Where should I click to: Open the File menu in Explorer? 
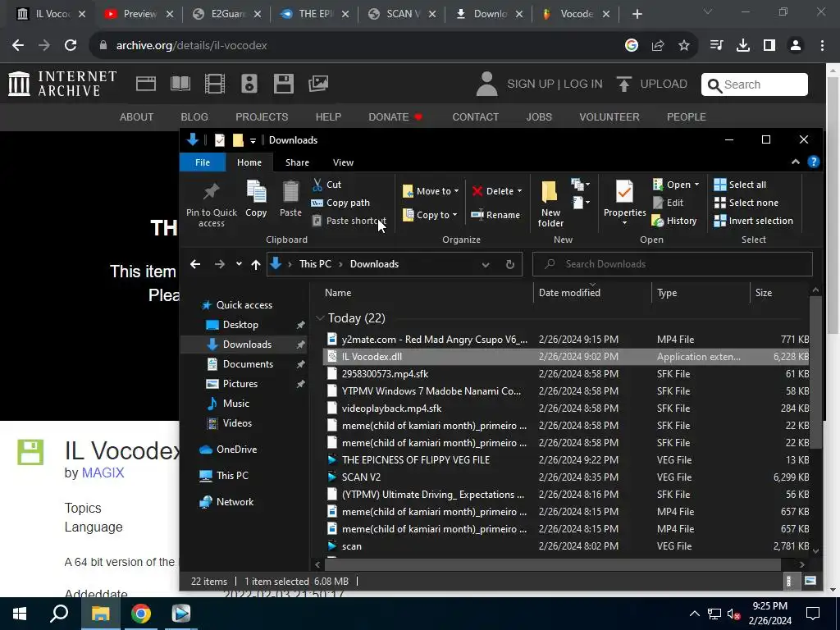point(203,162)
